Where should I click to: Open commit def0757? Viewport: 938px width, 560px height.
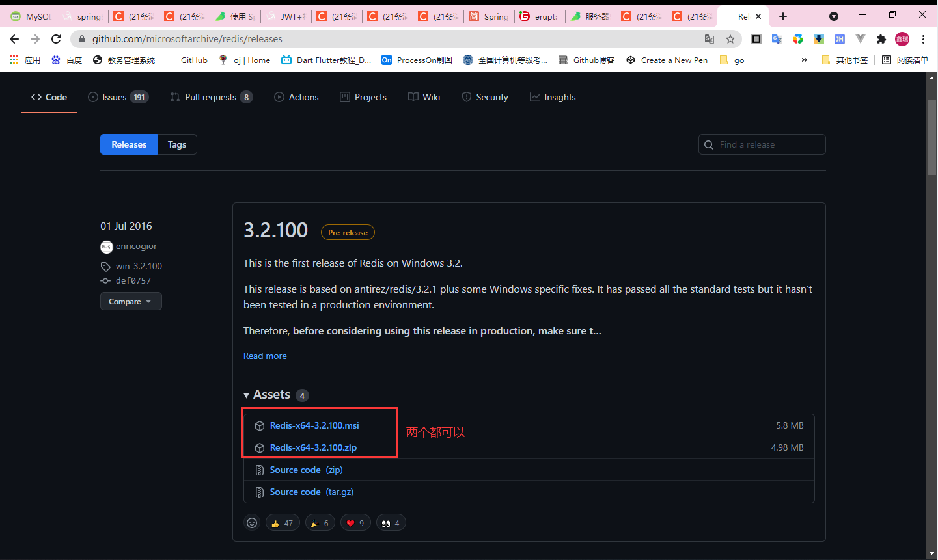click(x=133, y=280)
